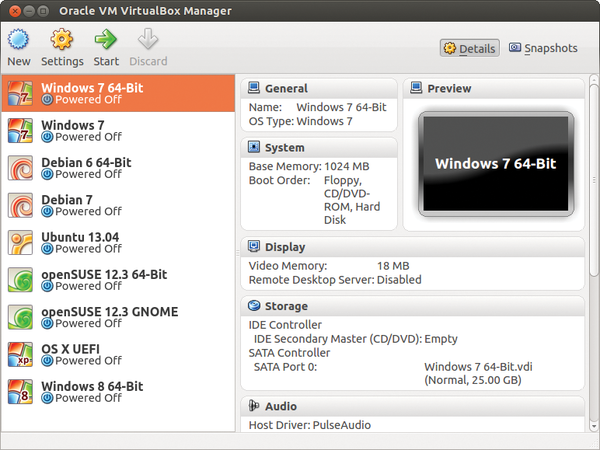Viewport: 600px width, 450px height.
Task: Open Settings via the gear icon
Action: coord(62,39)
